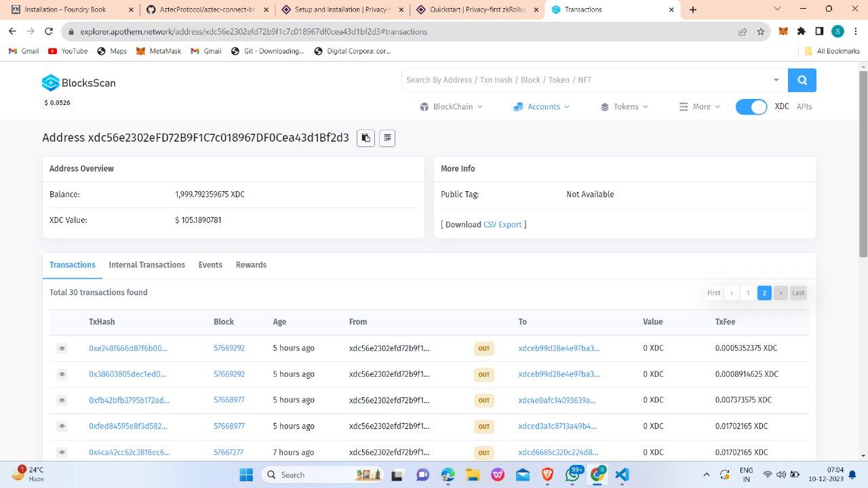Expand the Accounts menu

pyautogui.click(x=541, y=106)
